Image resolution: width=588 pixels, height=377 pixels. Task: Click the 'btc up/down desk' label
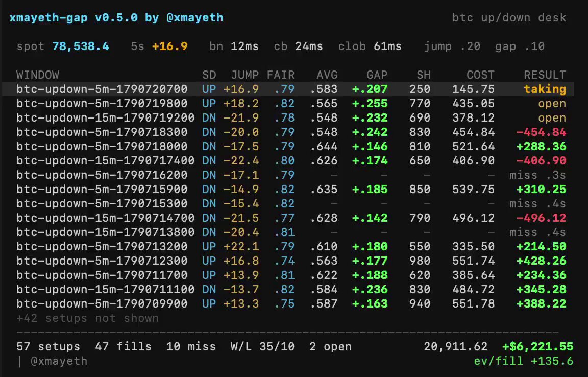[x=509, y=18]
